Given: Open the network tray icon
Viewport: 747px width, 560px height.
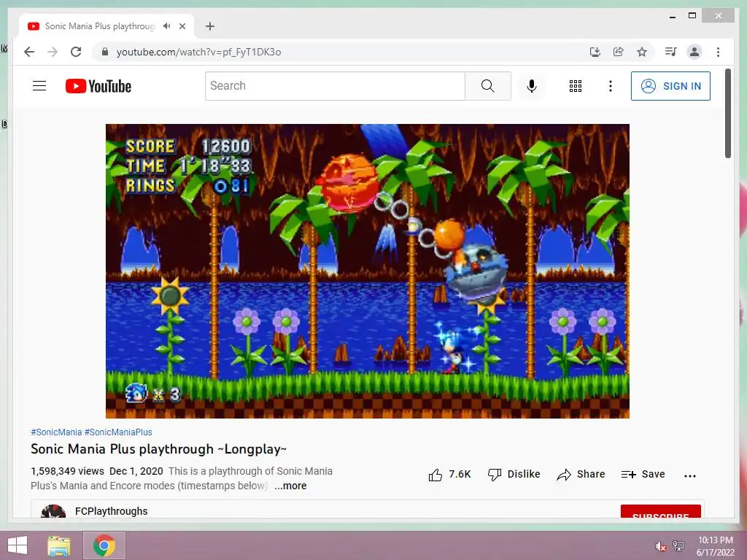Looking at the screenshot, I should 678,545.
